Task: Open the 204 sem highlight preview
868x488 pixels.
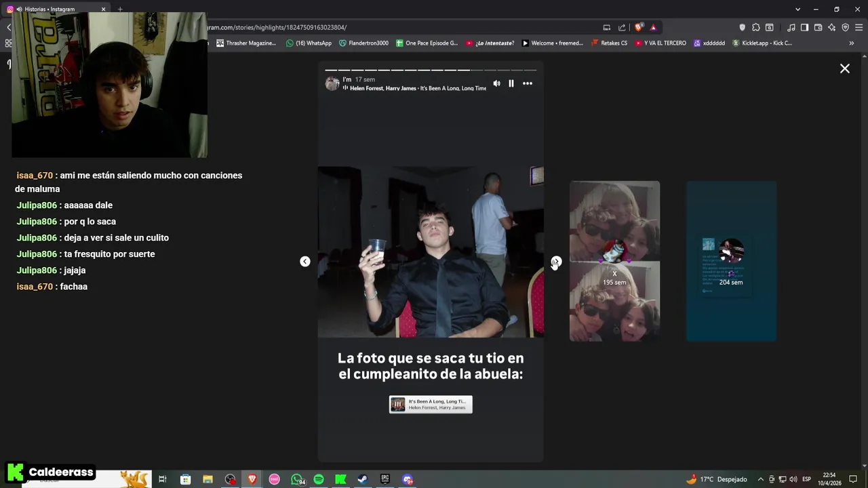Action: click(731, 261)
